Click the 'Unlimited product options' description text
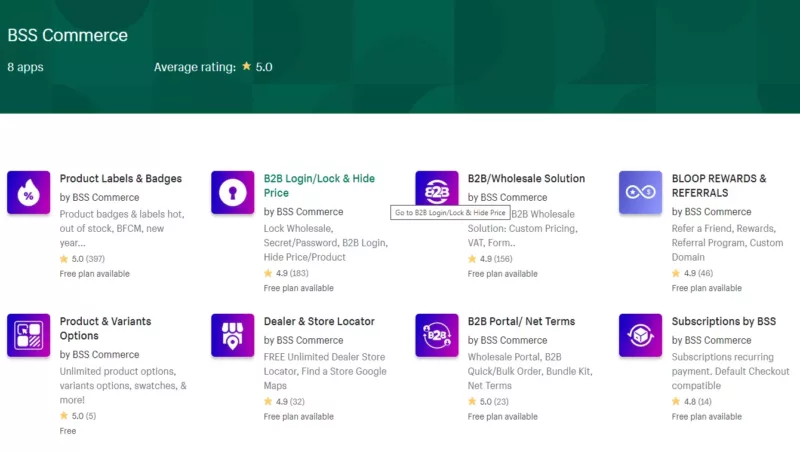 123,386
